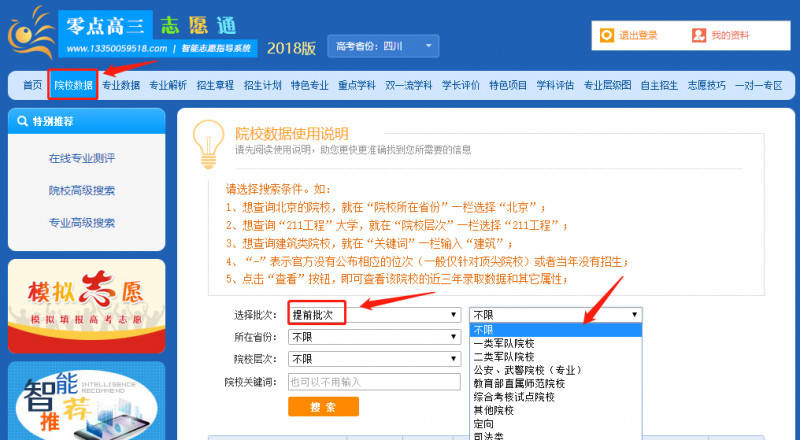Select 二类军队院校 from the list
Image resolution: width=800 pixels, height=440 pixels.
[x=504, y=357]
